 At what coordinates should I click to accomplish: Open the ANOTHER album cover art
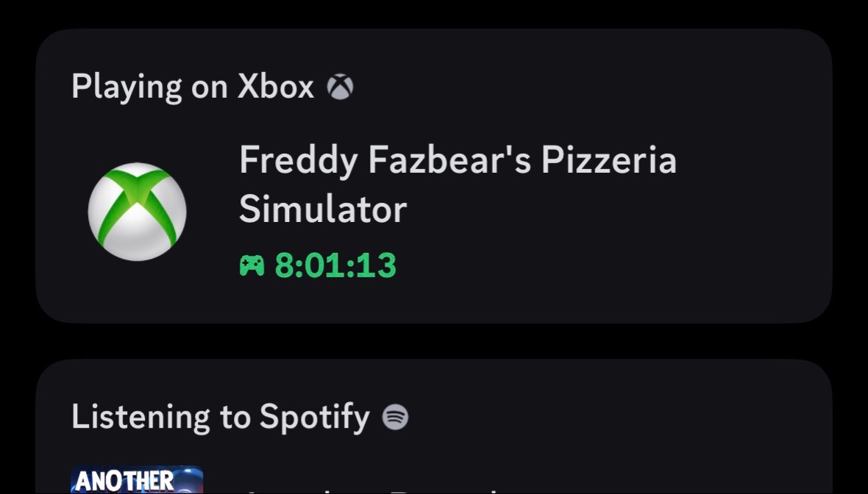137,479
